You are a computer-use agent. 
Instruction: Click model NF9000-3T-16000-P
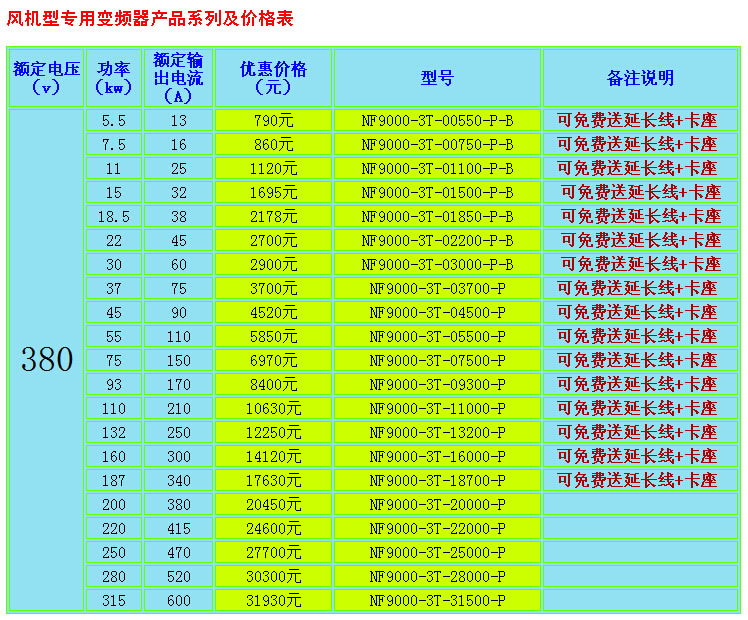pyautogui.click(x=437, y=456)
